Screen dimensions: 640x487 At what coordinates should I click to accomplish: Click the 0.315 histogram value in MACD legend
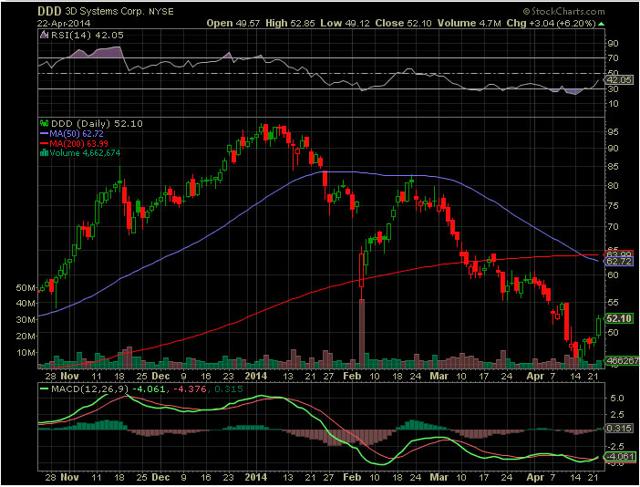click(228, 389)
